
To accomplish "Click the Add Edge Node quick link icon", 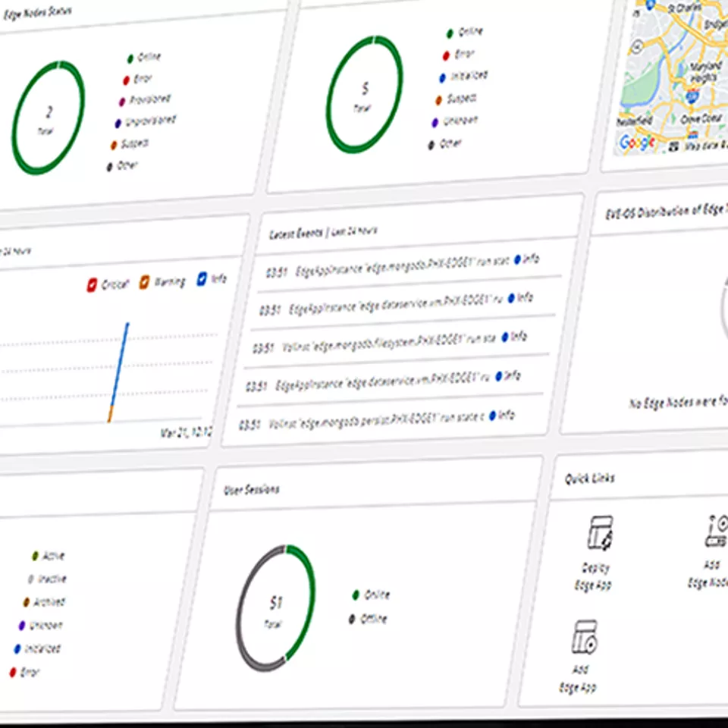I will [717, 531].
